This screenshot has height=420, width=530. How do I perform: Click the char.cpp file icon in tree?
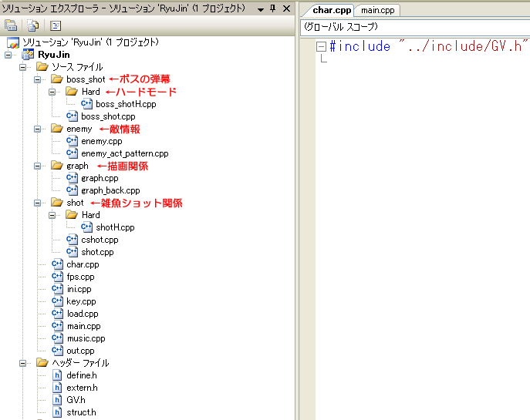(x=57, y=264)
